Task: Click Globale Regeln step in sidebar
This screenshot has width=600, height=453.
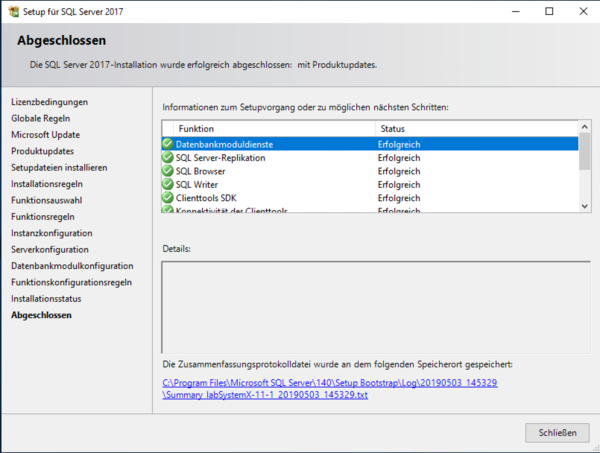Action: coord(41,119)
